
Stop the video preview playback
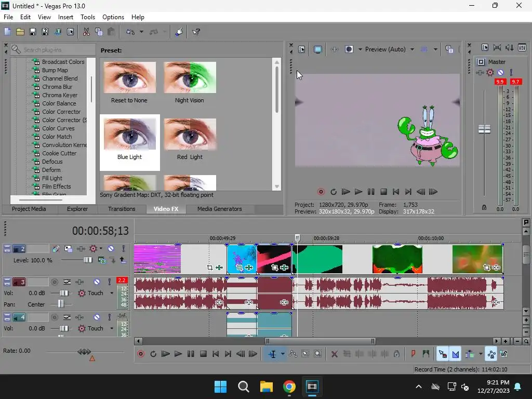coord(383,192)
